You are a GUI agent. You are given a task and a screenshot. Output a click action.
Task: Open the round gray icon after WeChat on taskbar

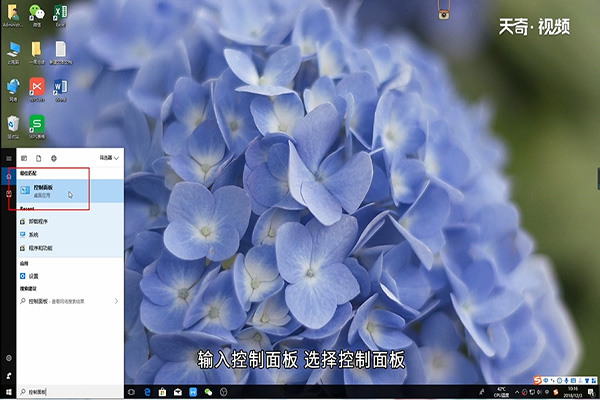pyautogui.click(x=224, y=392)
